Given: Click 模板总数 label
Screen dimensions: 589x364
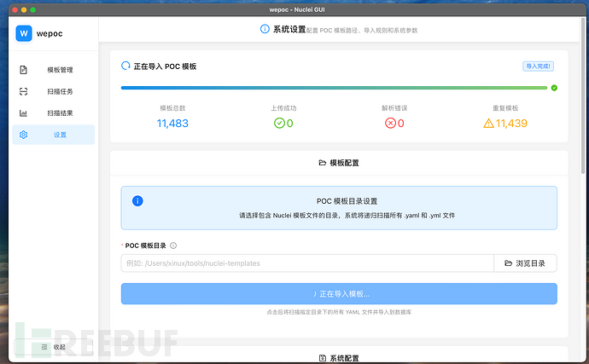Looking at the screenshot, I should tap(172, 108).
